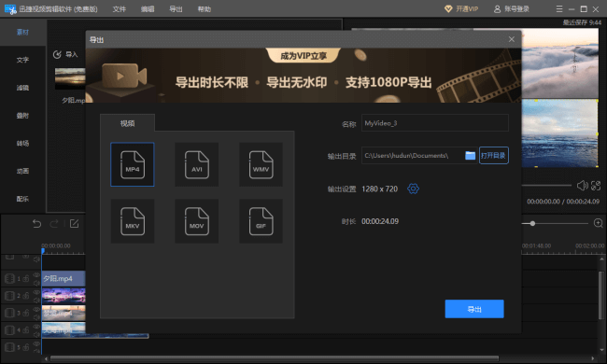Image resolution: width=607 pixels, height=364 pixels.
Task: Select the AVI export format
Action: click(197, 164)
